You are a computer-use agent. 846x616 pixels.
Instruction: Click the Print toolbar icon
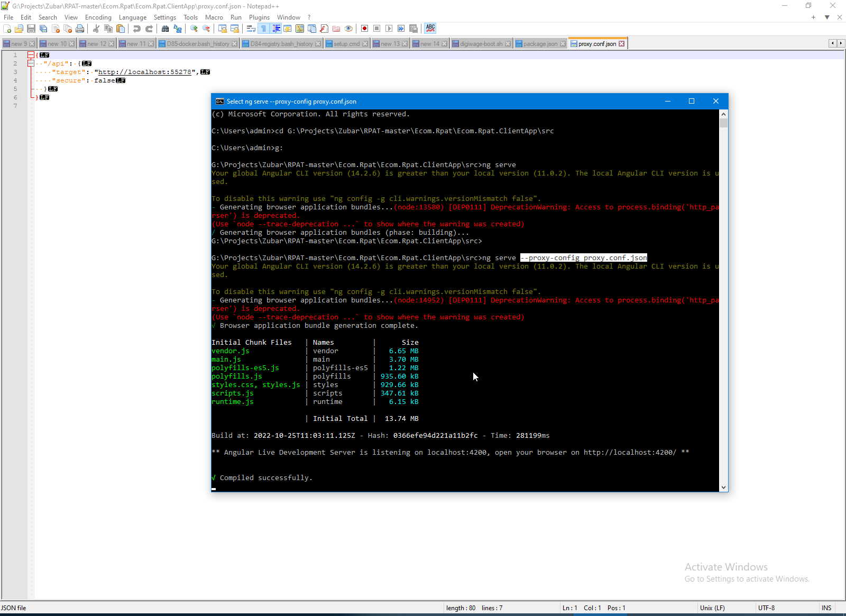tap(80, 29)
